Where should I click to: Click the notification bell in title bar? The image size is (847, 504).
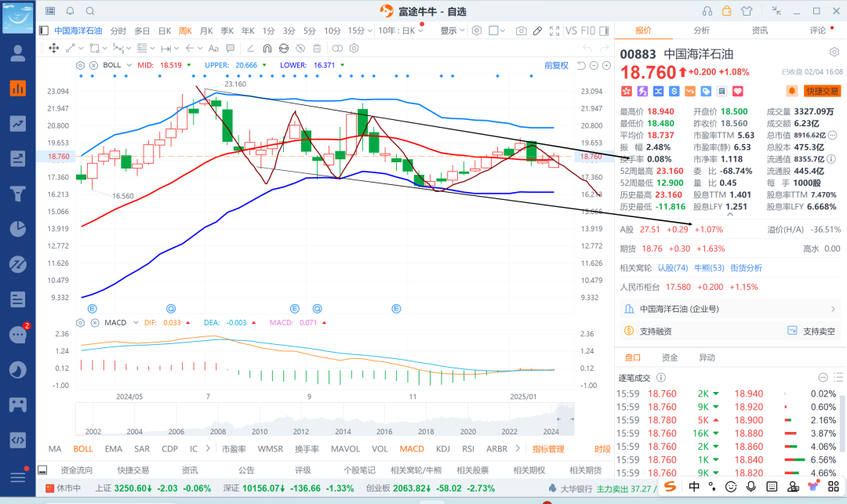(x=71, y=11)
